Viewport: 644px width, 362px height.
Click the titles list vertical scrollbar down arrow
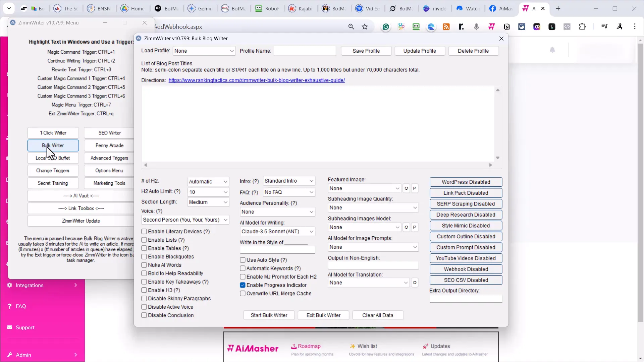[x=498, y=158]
